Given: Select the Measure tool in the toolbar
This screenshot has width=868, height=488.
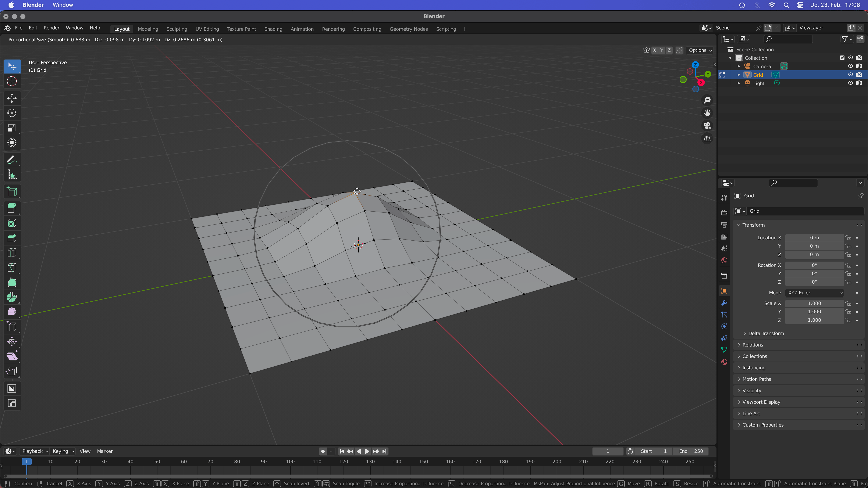Looking at the screenshot, I should coord(12,175).
